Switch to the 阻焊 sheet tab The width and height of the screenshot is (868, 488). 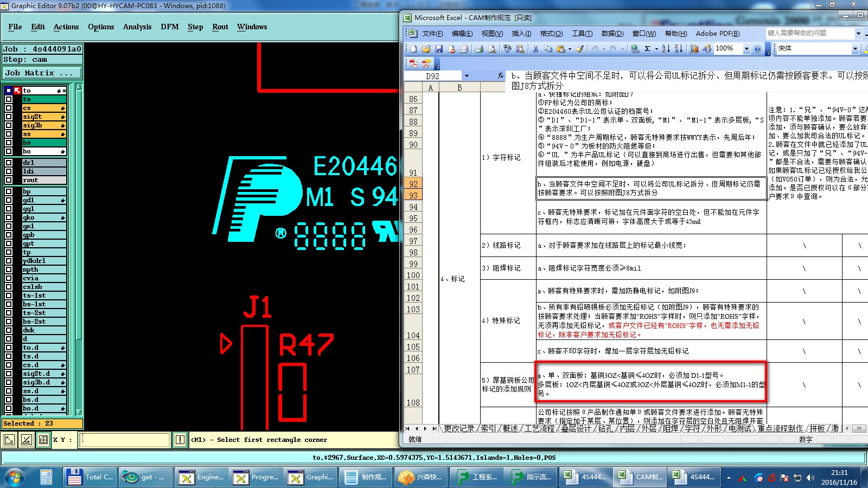(x=671, y=428)
